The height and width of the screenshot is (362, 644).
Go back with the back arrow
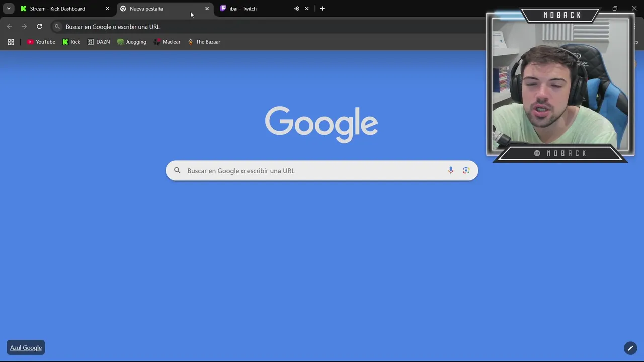point(10,27)
